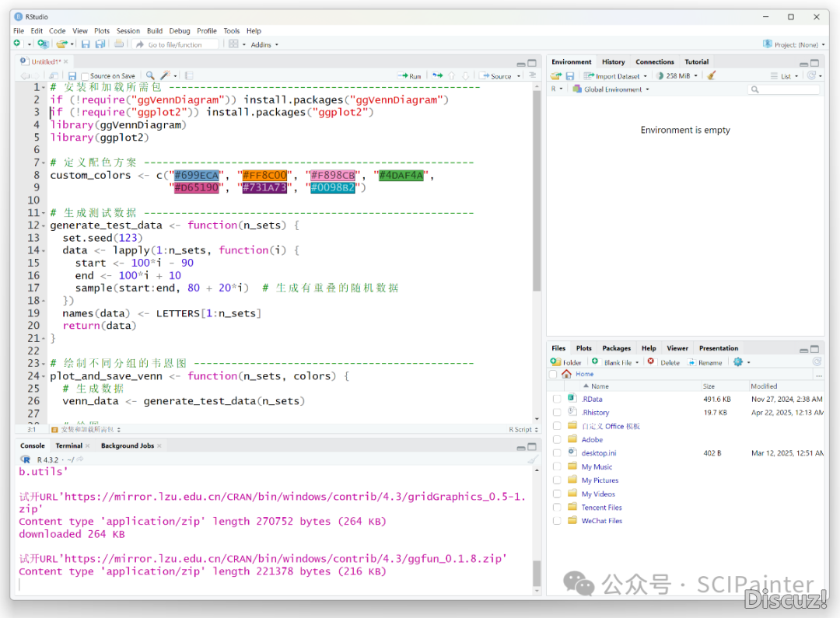The width and height of the screenshot is (840, 618).
Task: Switch to the Terminal tab
Action: (69, 445)
